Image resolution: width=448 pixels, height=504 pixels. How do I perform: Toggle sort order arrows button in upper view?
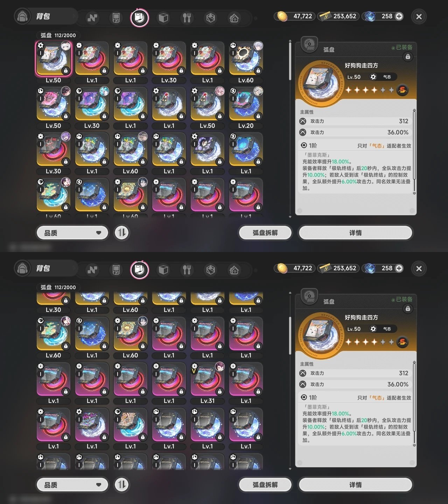[x=122, y=233]
